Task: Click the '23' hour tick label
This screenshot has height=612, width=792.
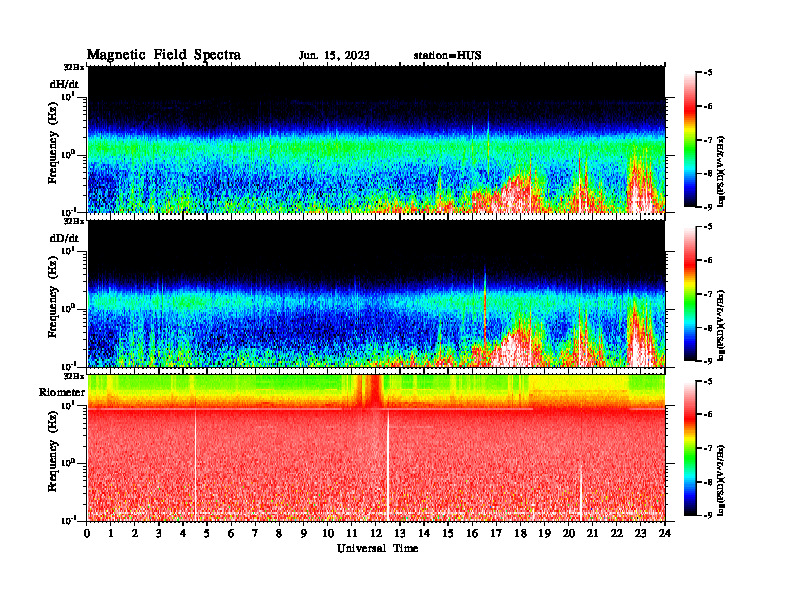Action: pyautogui.click(x=640, y=533)
